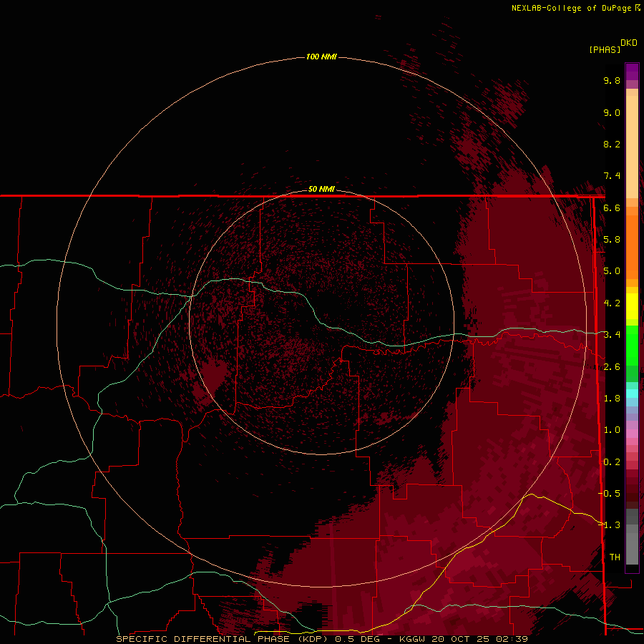Viewport: 644px width, 644px height.
Task: Select the 5.8 scale value
Action: 612,240
